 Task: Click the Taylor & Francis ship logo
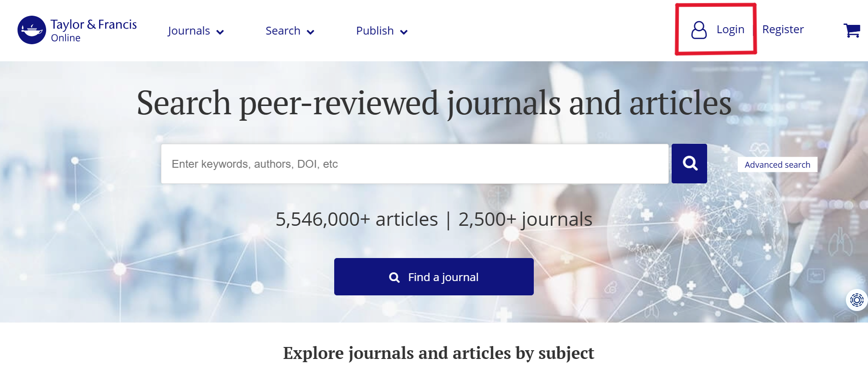31,30
